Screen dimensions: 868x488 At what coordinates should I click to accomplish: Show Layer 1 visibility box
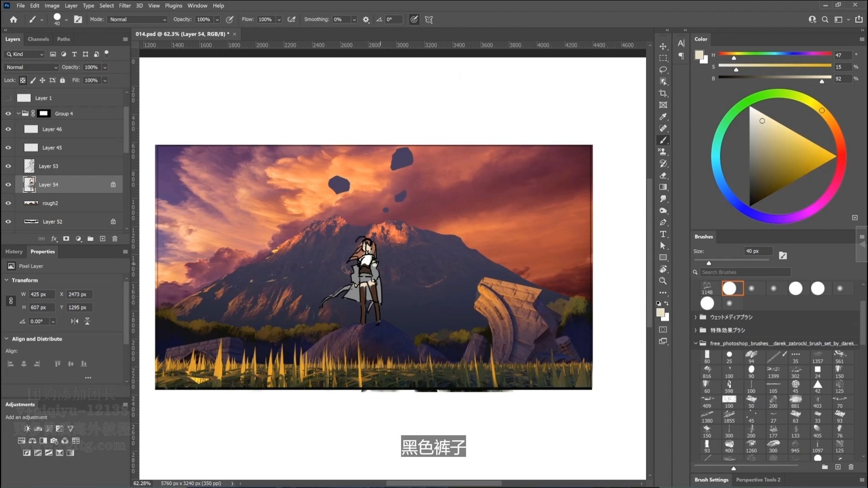point(8,98)
